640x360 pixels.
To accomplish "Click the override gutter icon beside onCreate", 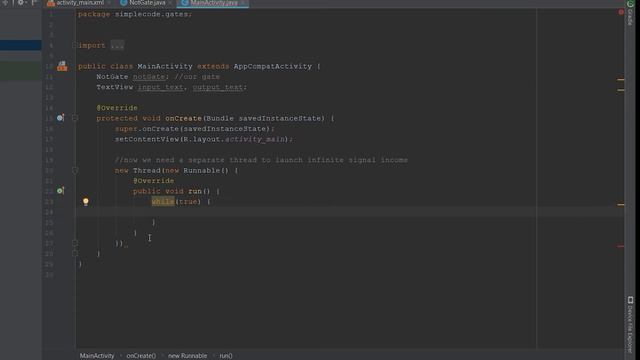I will (x=60, y=118).
